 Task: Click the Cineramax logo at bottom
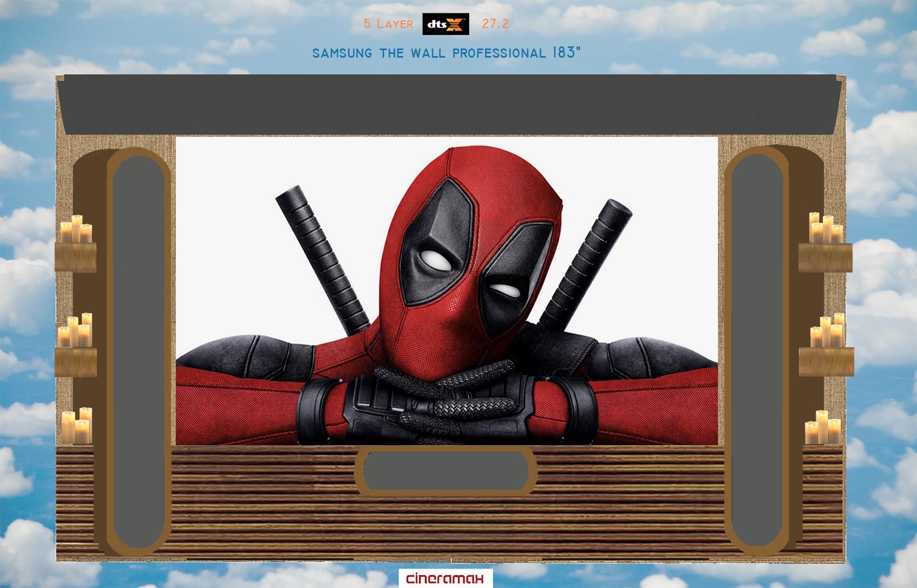446,579
